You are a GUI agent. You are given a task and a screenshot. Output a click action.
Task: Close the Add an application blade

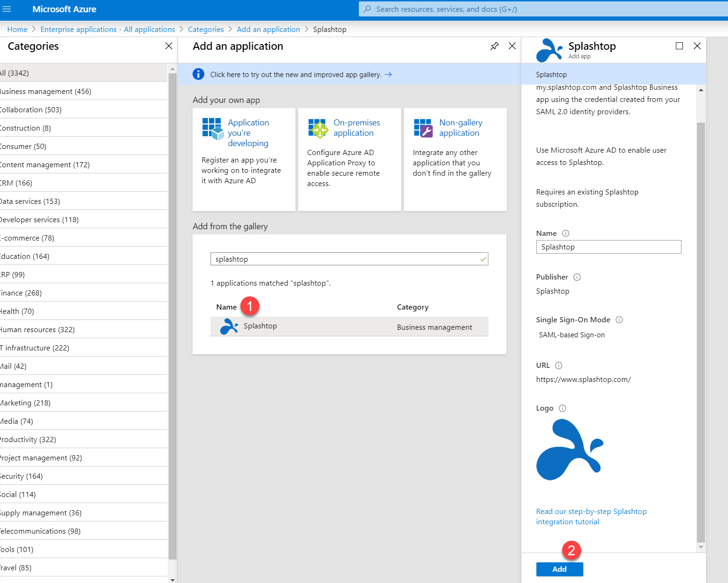pos(512,46)
